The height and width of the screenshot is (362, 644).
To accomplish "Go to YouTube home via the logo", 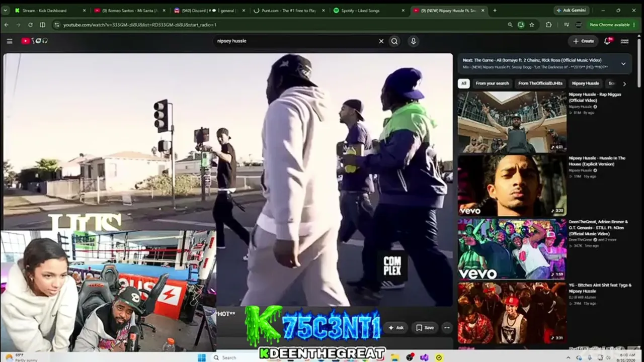I will point(34,41).
